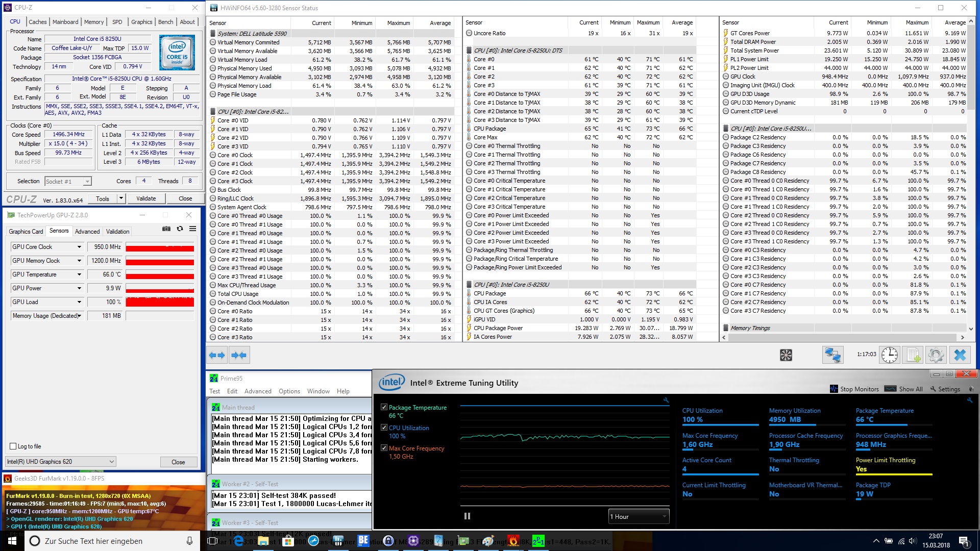
Task: Click the graph wrench icon in XTU
Action: 666,400
